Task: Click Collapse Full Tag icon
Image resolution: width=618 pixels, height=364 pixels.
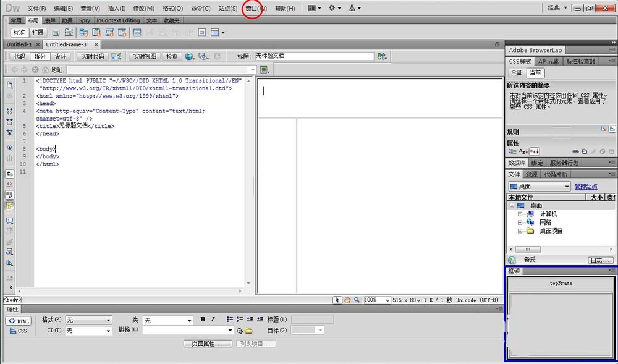Action: point(9,111)
